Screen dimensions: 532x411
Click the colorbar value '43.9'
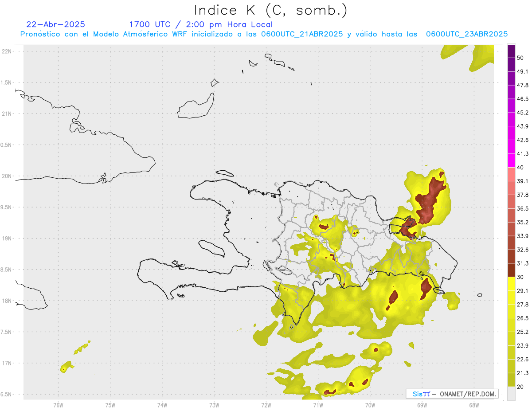coord(523,126)
